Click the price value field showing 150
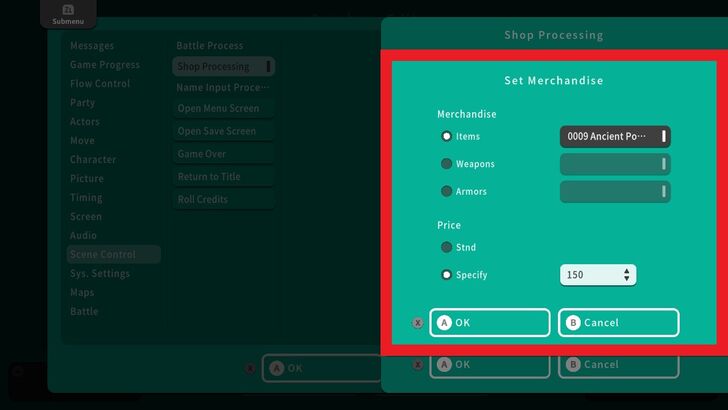Image resolution: width=728 pixels, height=410 pixels. coord(588,274)
